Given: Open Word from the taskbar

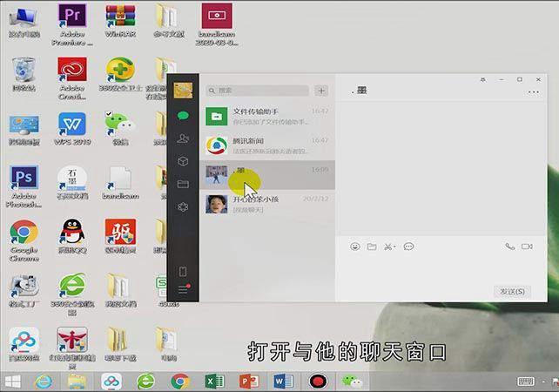Looking at the screenshot, I should tap(284, 382).
